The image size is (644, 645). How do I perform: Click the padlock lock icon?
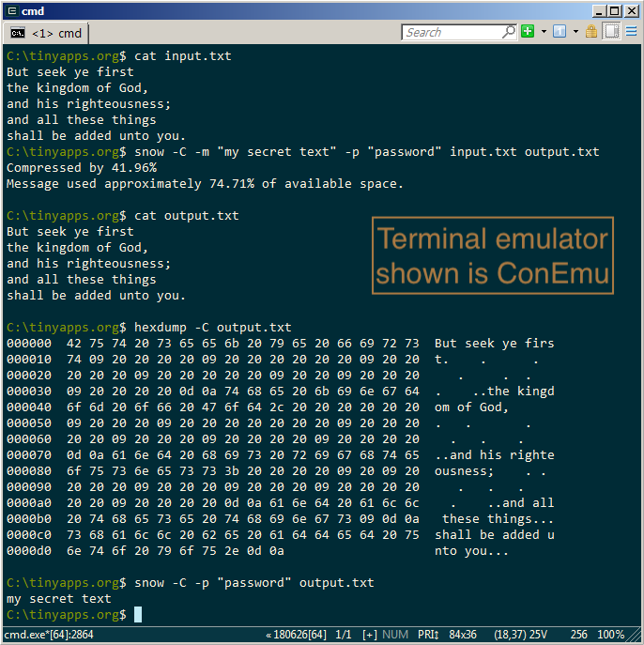pyautogui.click(x=591, y=32)
